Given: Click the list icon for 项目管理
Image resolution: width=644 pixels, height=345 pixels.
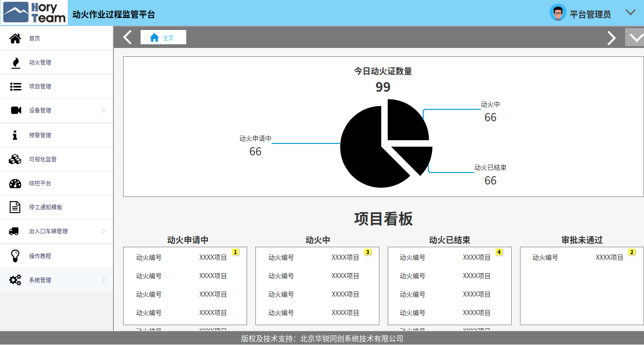Looking at the screenshot, I should tap(16, 86).
